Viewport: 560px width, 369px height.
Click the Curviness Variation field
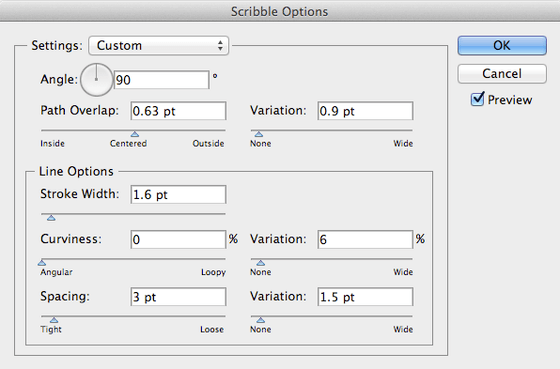(365, 239)
